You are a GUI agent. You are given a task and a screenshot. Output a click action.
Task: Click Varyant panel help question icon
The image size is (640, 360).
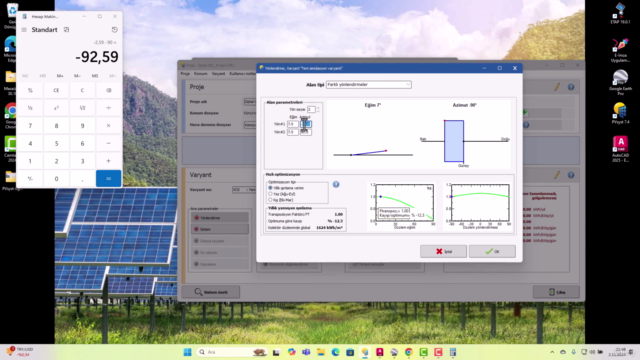pos(571,175)
